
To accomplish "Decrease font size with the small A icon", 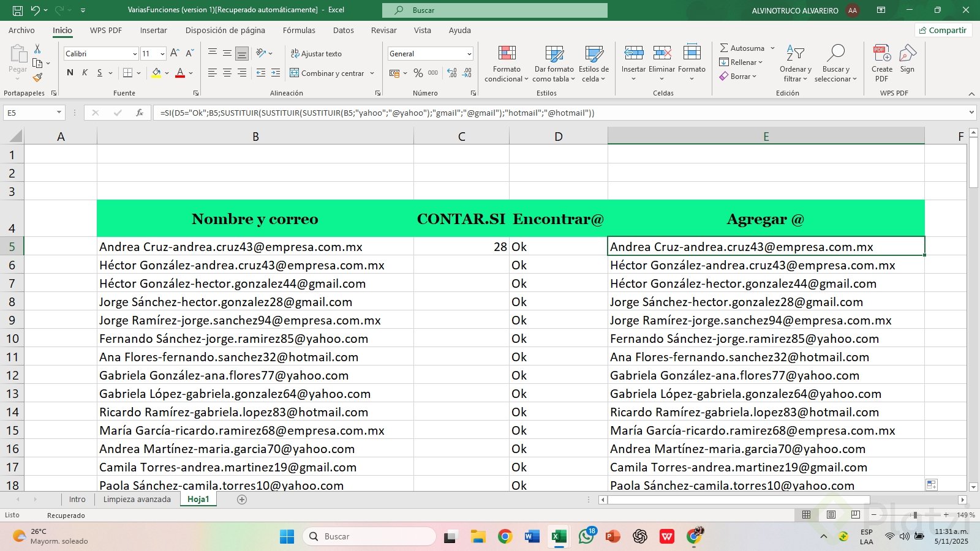I will 190,53.
